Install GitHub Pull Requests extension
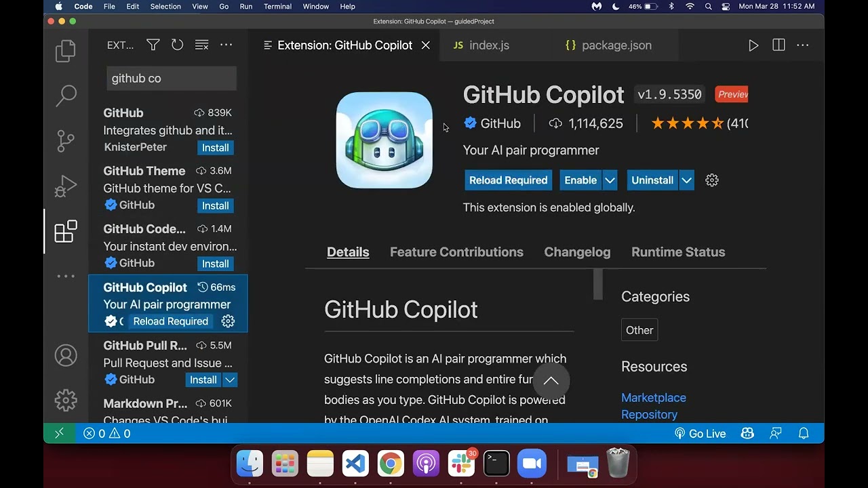 pos(203,380)
